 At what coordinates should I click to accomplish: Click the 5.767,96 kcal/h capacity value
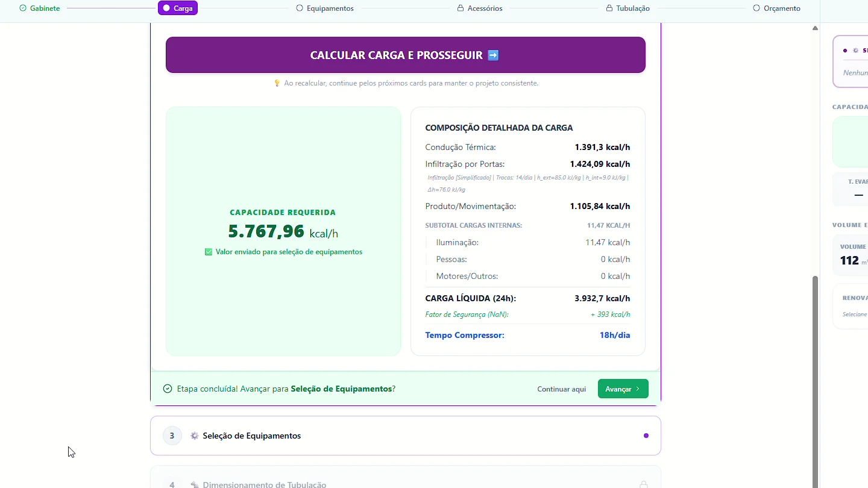tap(283, 231)
